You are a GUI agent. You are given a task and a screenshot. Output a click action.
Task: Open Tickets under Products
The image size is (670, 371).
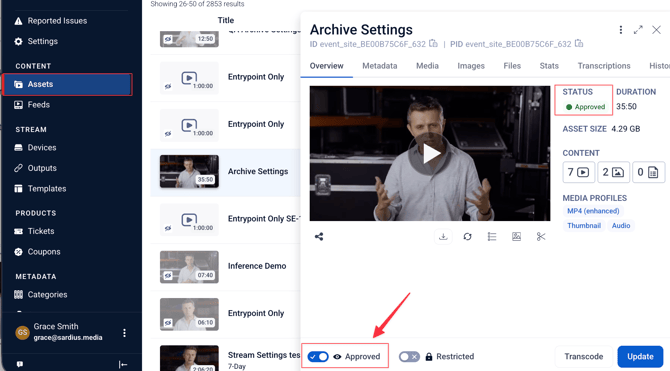[x=34, y=231]
